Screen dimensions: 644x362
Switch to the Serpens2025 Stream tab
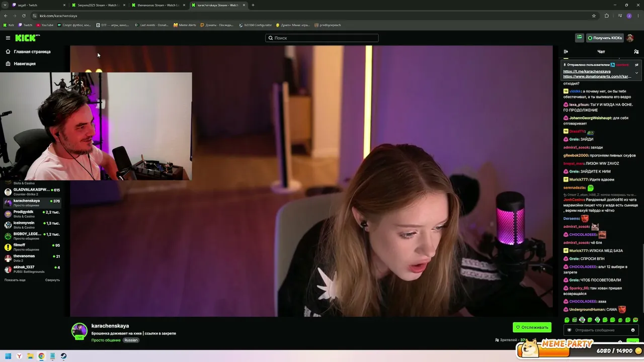[x=98, y=5]
